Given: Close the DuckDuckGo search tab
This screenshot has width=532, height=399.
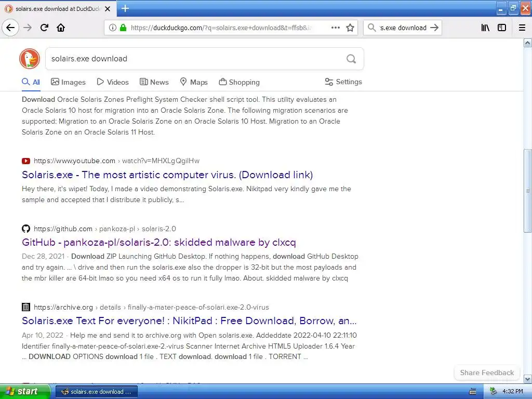Looking at the screenshot, I should (108, 9).
